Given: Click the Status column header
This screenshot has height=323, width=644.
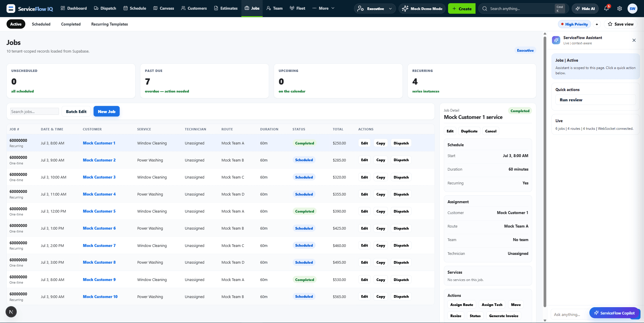Looking at the screenshot, I should tap(299, 129).
